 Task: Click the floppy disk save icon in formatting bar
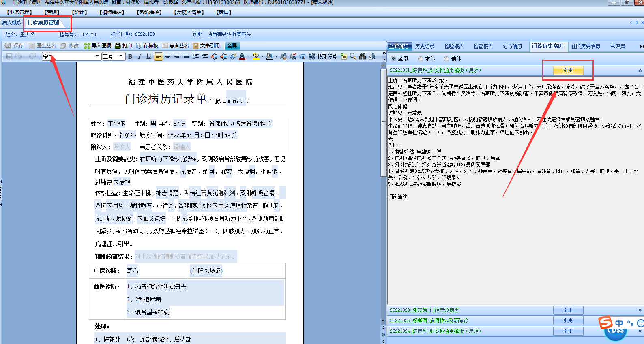tap(9, 56)
